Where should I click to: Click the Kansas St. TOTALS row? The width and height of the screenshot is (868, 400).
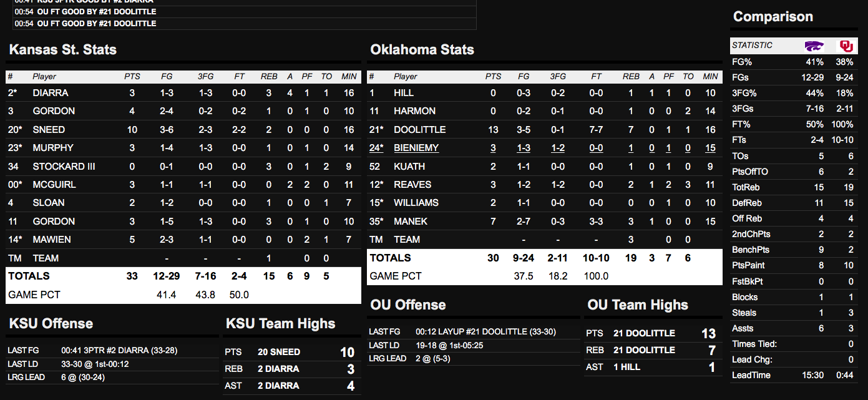(x=183, y=276)
